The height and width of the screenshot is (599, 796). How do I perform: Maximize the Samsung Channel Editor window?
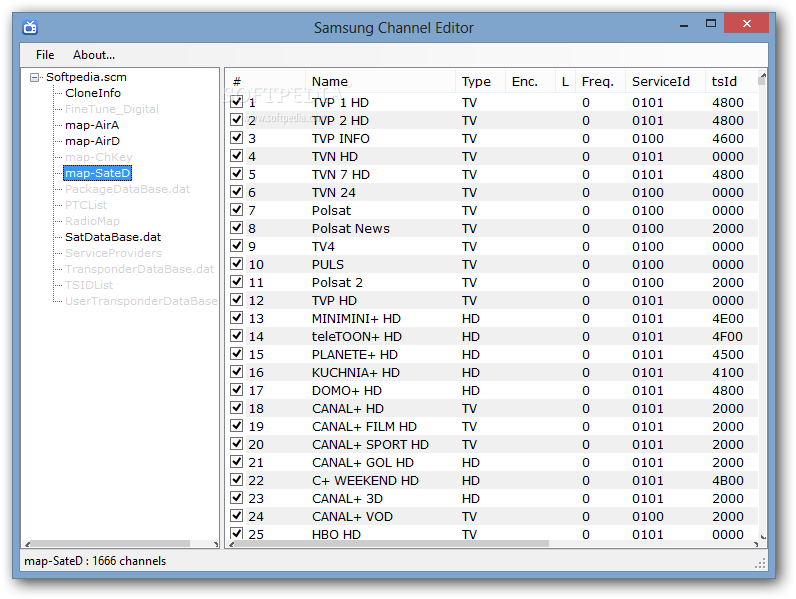click(x=711, y=23)
